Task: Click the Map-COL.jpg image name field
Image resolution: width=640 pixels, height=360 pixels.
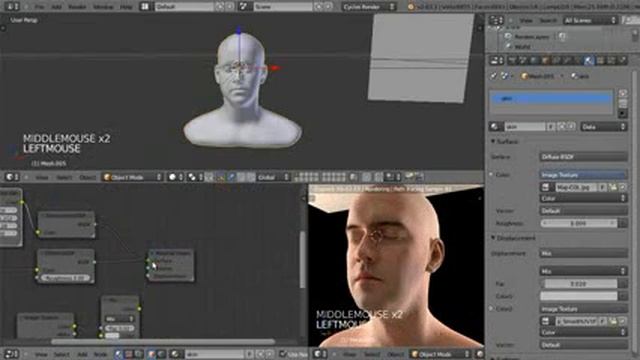Action: click(576, 187)
